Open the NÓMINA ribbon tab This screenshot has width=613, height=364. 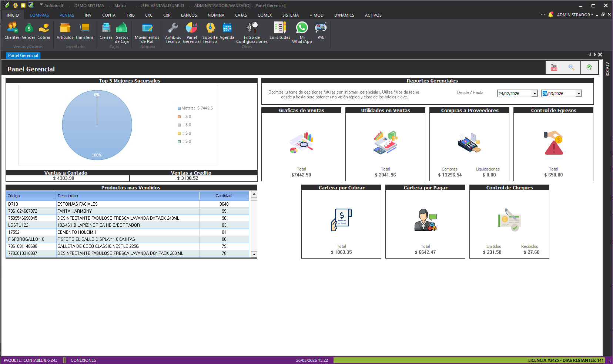pyautogui.click(x=216, y=15)
